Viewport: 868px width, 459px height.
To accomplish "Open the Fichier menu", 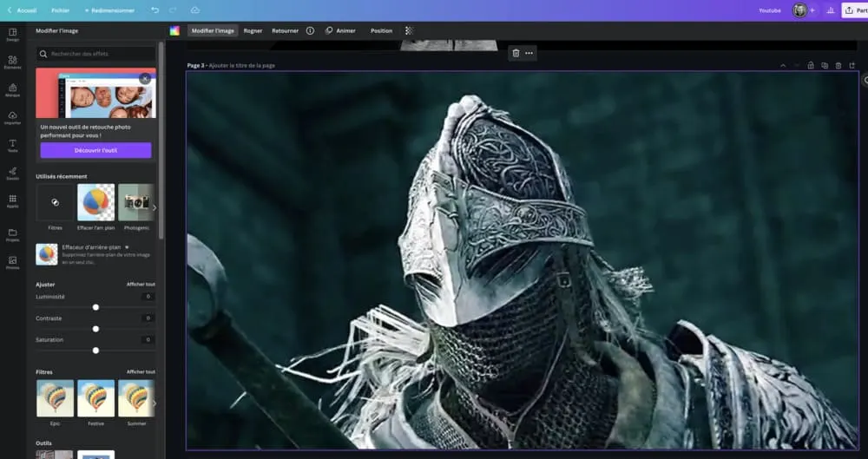I will click(61, 10).
